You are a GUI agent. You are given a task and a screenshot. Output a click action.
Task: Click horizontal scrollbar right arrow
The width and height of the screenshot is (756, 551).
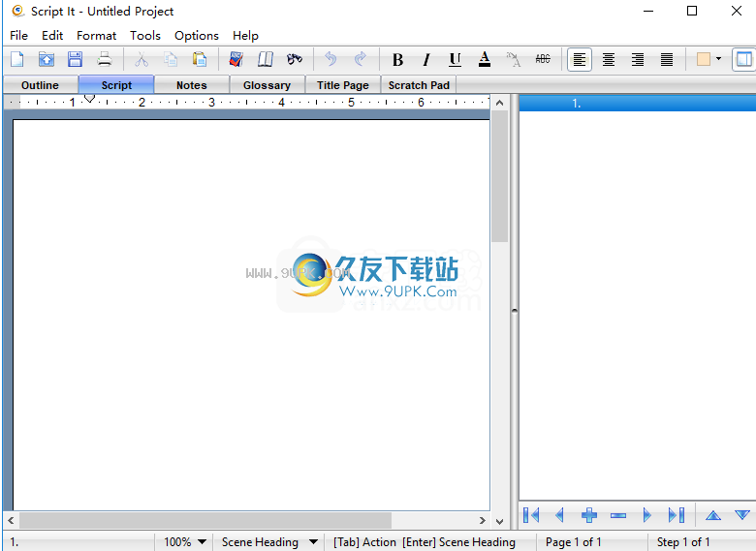[482, 520]
